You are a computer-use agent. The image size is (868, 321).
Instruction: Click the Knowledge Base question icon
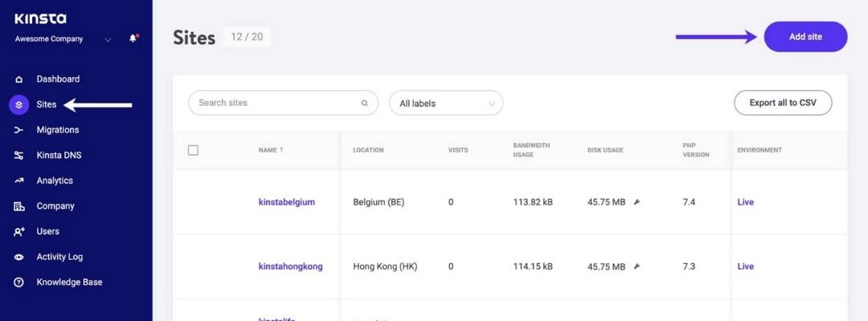pyautogui.click(x=18, y=282)
